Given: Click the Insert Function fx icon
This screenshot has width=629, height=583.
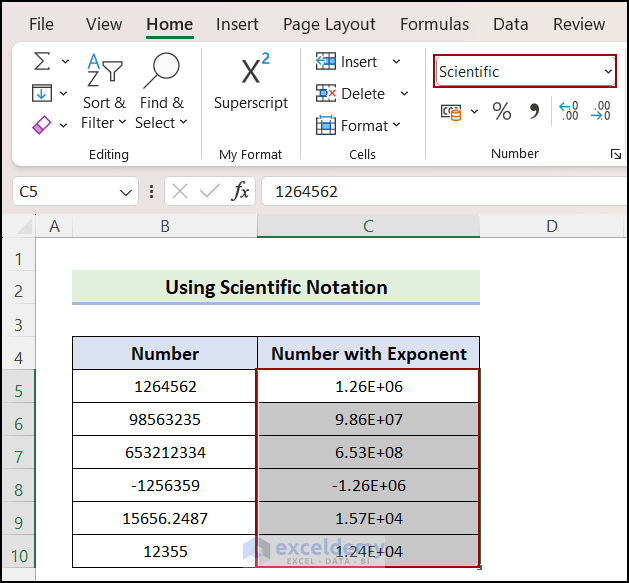Looking at the screenshot, I should click(x=240, y=191).
